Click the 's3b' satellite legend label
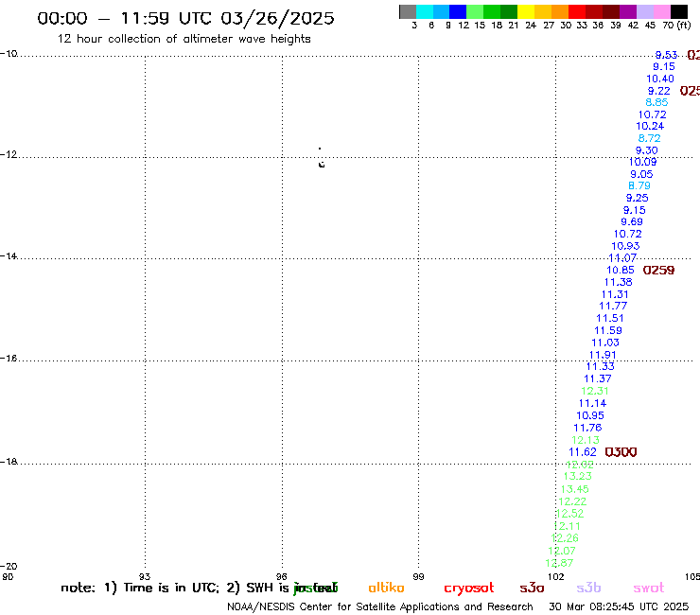Image resolution: width=700 pixels, height=615 pixels. [588, 588]
